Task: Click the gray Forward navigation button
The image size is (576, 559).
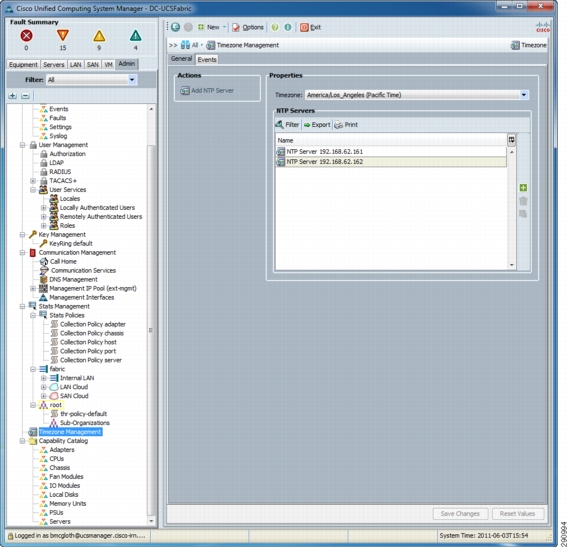Action: coord(188,27)
